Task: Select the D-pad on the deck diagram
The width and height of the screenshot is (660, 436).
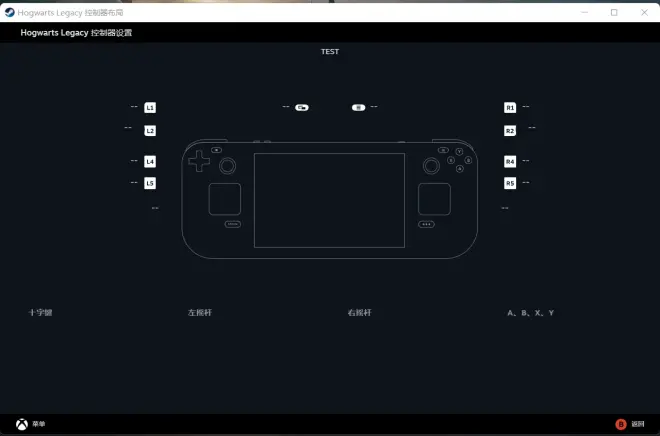Action: pyautogui.click(x=199, y=161)
